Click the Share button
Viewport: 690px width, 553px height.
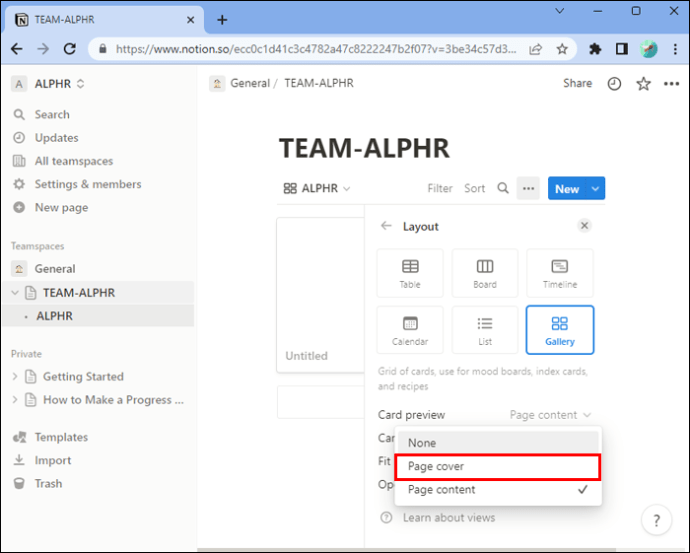click(x=577, y=84)
